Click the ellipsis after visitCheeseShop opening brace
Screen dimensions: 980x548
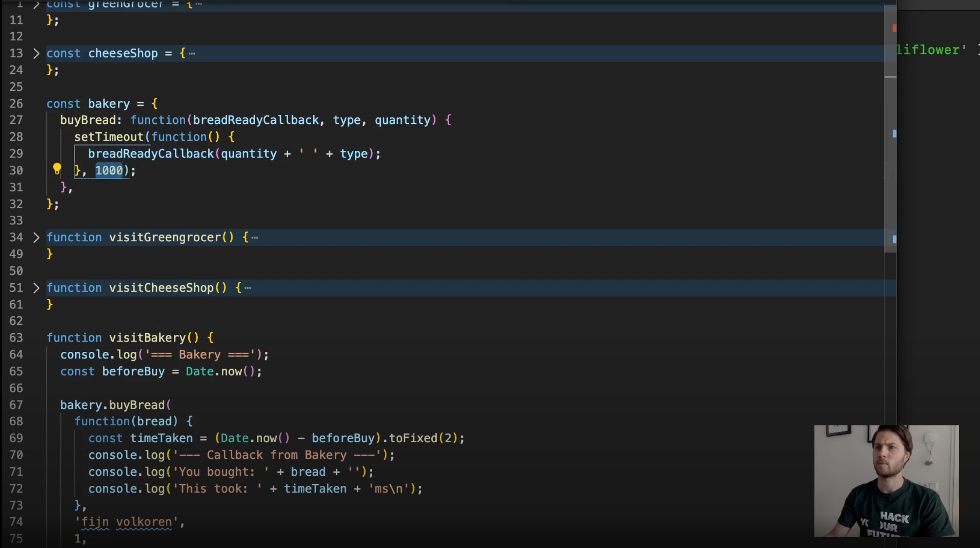coord(248,288)
